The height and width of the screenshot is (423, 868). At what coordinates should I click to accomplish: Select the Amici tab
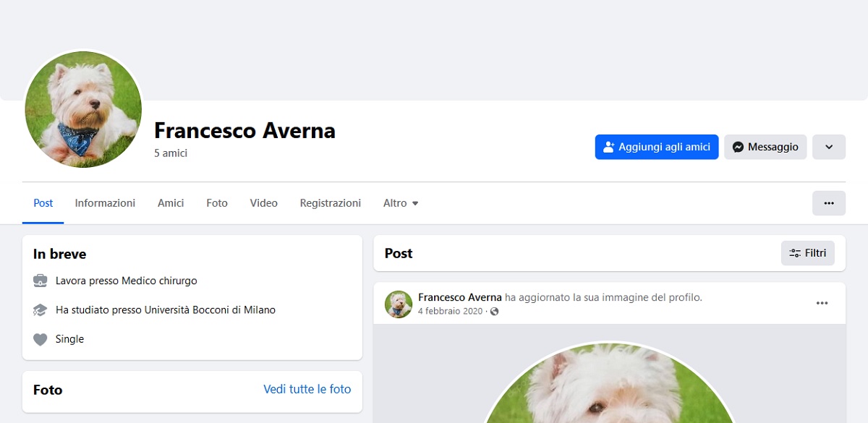(171, 203)
